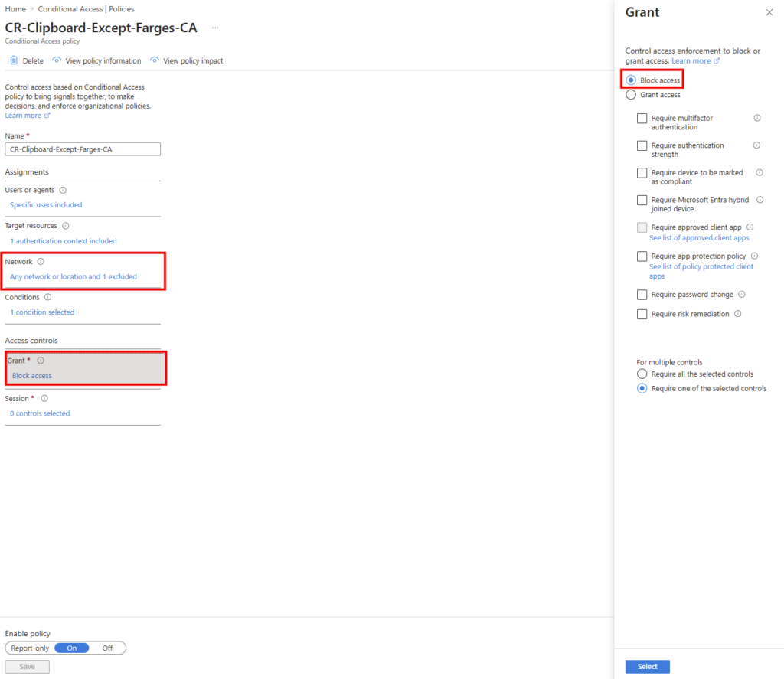Screen dimensions: 784x679
Task: Click Learn more in the Grant panel
Action: point(691,60)
